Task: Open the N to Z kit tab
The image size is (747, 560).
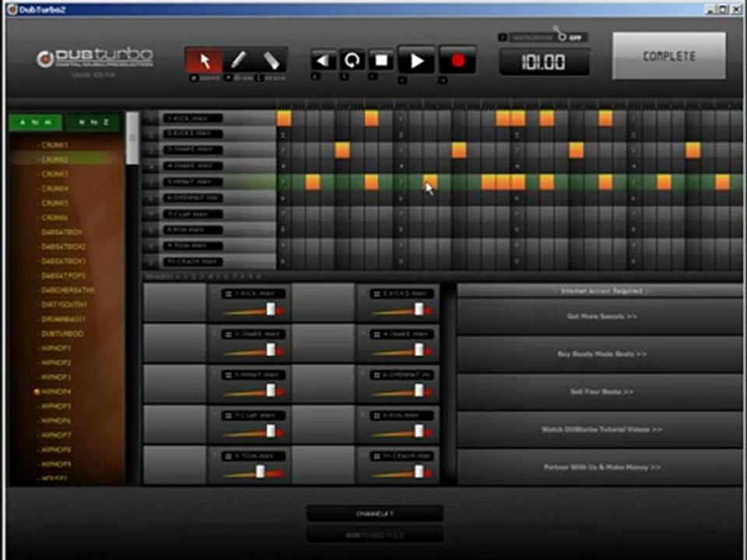Action: coord(94,122)
